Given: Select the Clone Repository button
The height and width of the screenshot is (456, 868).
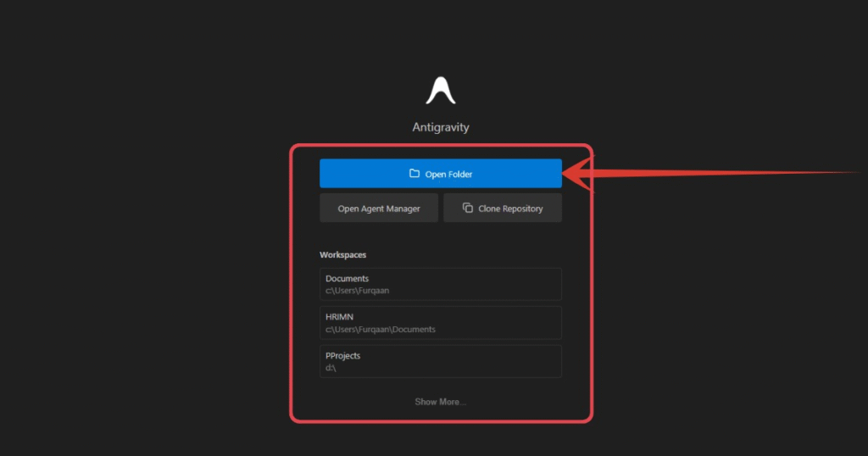Looking at the screenshot, I should point(502,209).
